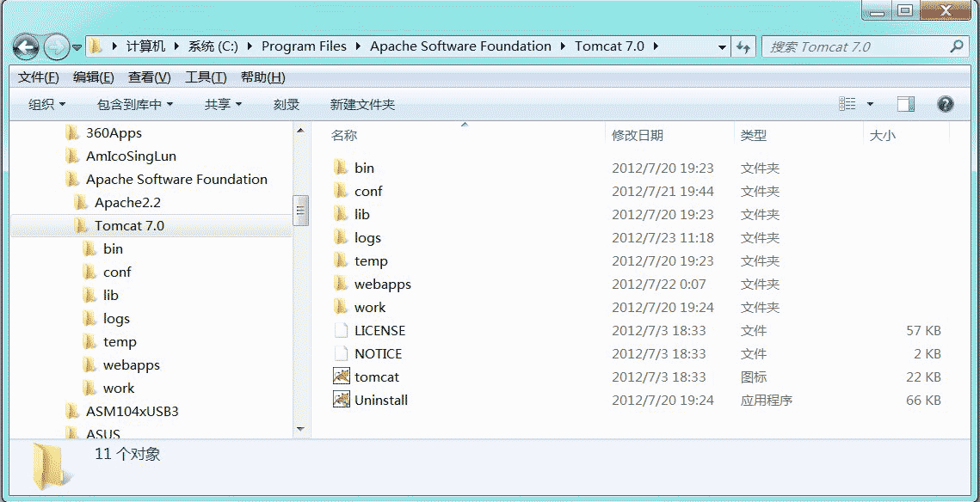Click the 刻录 toolbar button

click(287, 104)
